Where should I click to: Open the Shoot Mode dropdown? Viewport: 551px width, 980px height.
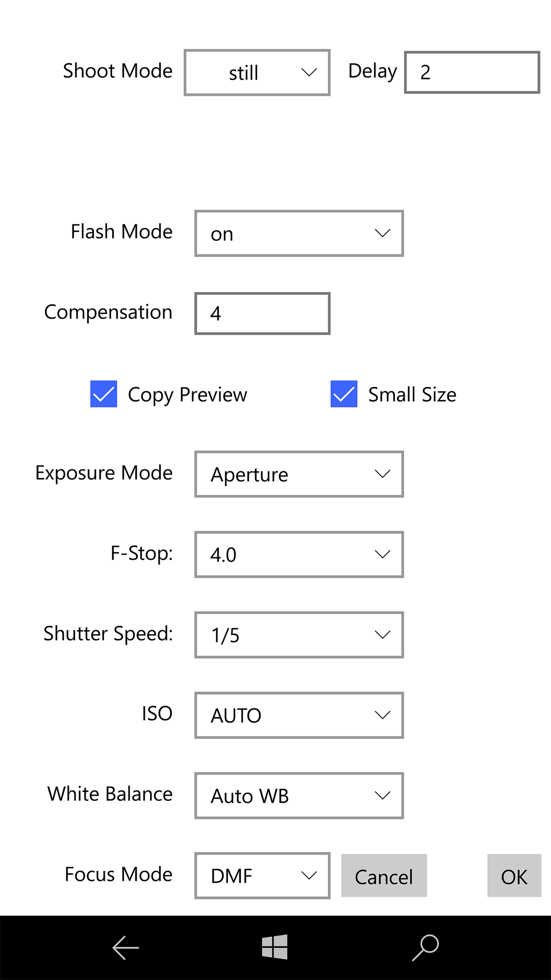(x=257, y=72)
